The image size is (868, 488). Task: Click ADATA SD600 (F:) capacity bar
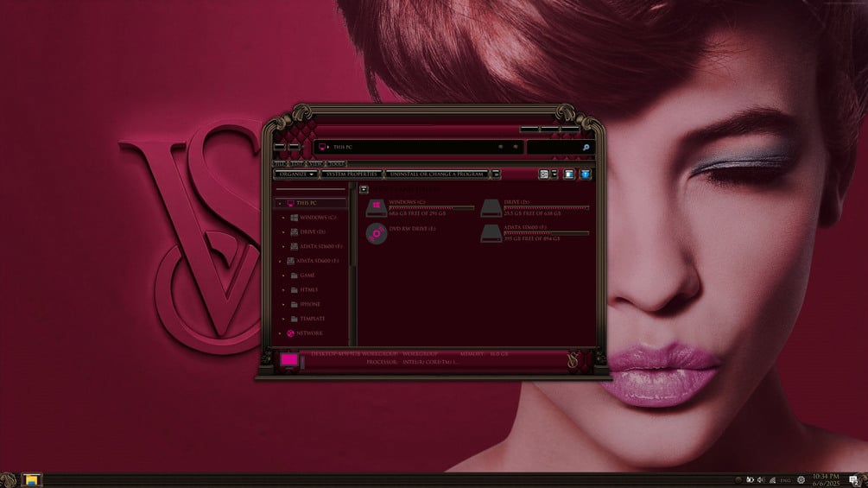pyautogui.click(x=547, y=233)
